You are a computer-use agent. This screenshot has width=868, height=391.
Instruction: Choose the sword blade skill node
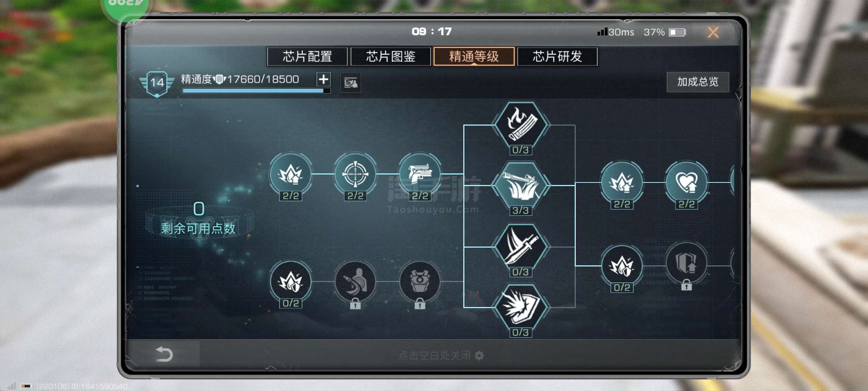520,247
